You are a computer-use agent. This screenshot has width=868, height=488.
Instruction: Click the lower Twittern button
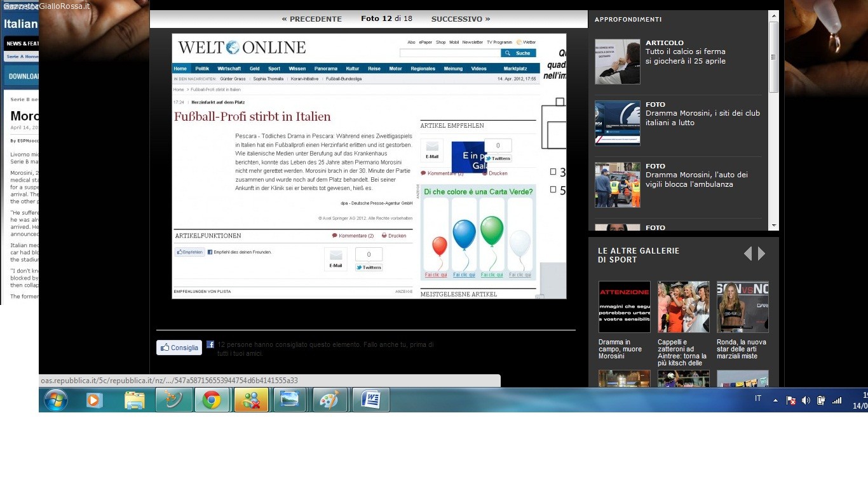click(x=369, y=268)
